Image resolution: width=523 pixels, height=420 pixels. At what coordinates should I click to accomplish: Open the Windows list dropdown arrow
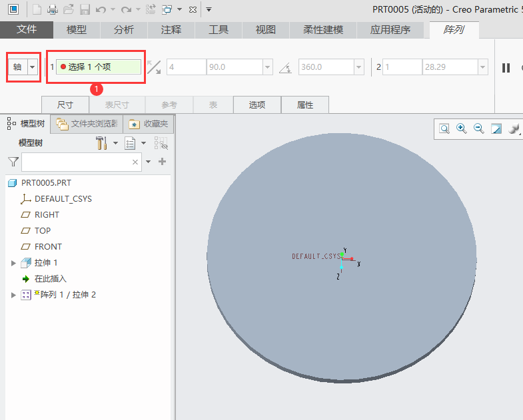pos(179,9)
